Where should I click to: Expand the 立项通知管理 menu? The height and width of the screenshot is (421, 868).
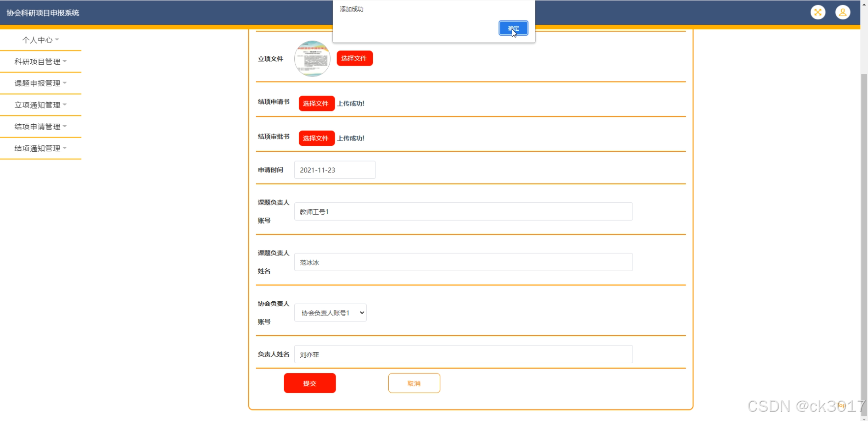tap(40, 105)
